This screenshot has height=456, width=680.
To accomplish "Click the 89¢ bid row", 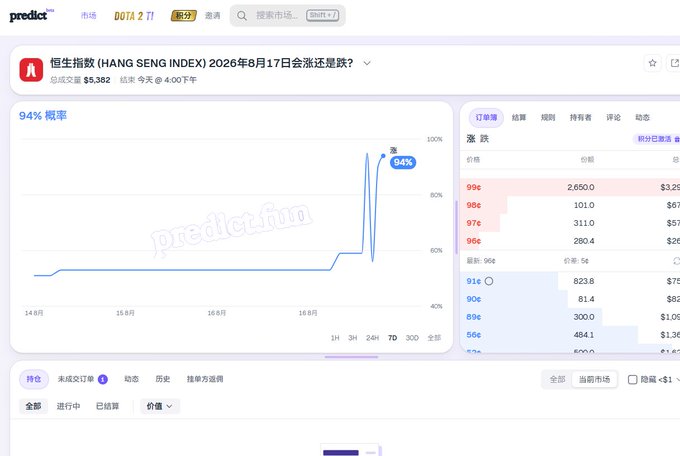I will (x=570, y=317).
